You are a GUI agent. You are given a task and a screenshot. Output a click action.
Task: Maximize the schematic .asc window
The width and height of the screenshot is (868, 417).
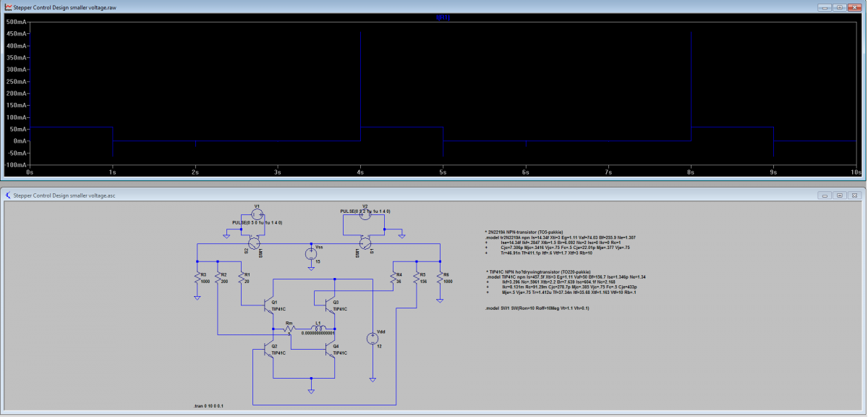pos(839,195)
